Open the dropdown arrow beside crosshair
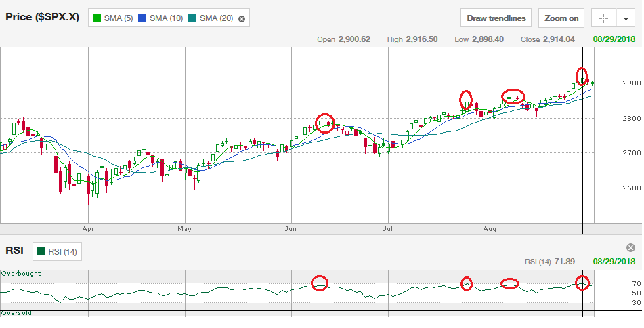The height and width of the screenshot is (328, 644). 626,18
